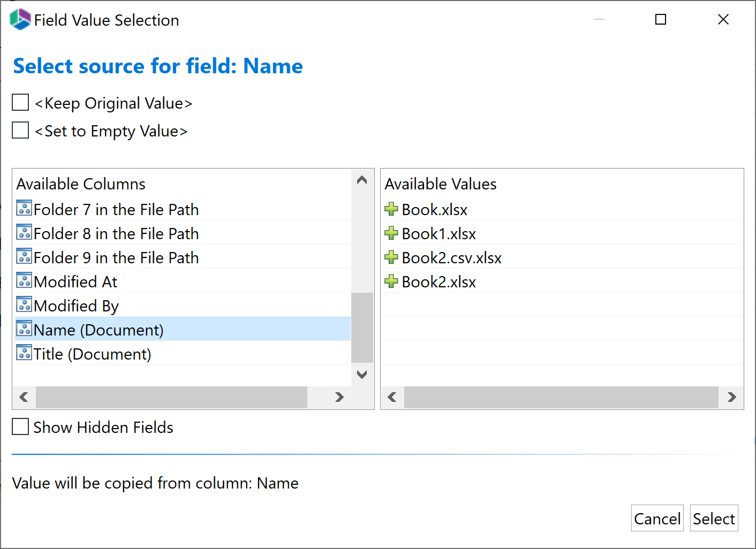Click the application logo in the title bar

pyautogui.click(x=19, y=19)
